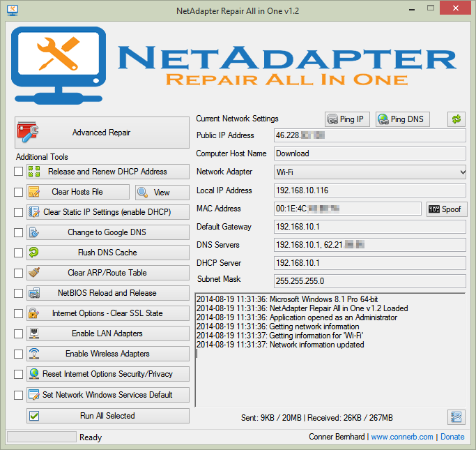Click the NetBIOS Reload and Release icon
Viewport: 476px width, 450px height.
pos(34,293)
